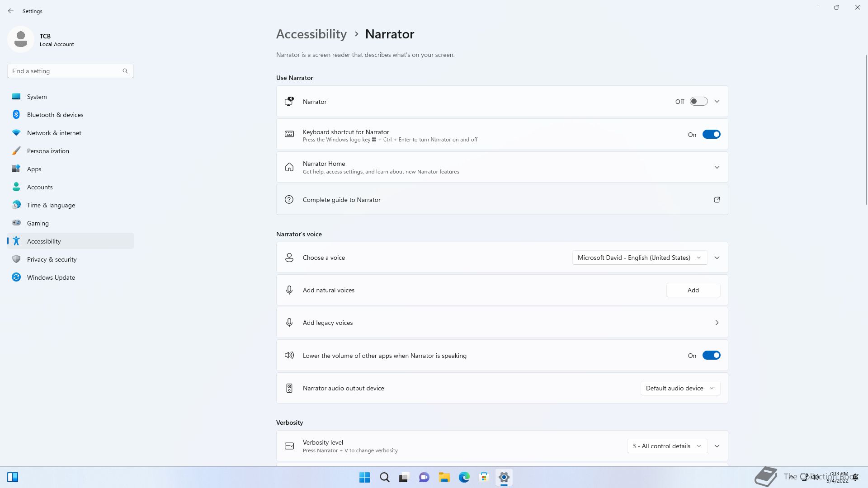The height and width of the screenshot is (488, 868).
Task: Open Bluetooth & devices settings
Action: pyautogui.click(x=71, y=115)
